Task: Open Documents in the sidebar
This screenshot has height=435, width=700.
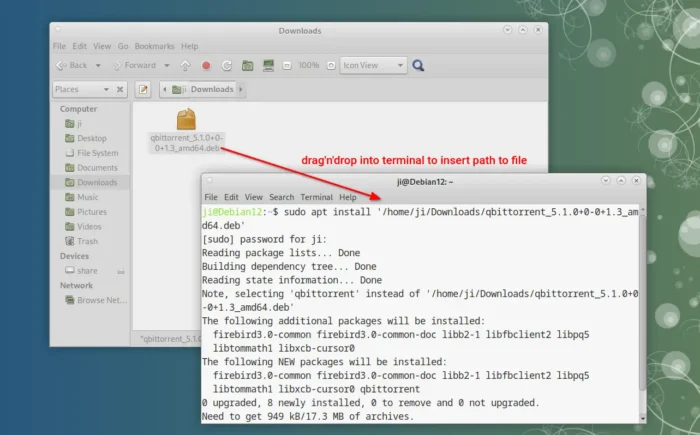Action: pyautogui.click(x=91, y=167)
